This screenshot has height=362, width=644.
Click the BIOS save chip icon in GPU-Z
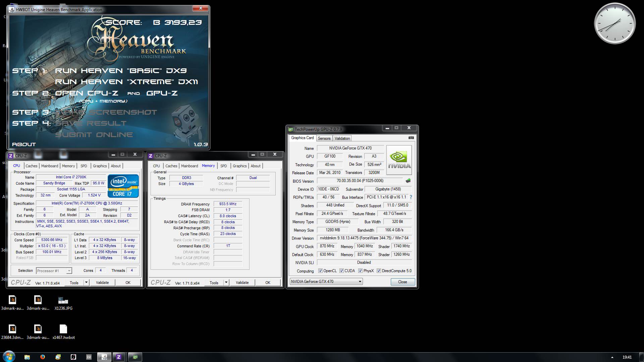point(408,181)
